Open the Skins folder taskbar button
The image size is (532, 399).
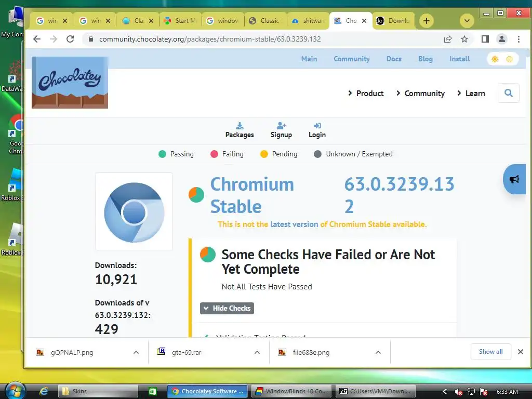98,391
